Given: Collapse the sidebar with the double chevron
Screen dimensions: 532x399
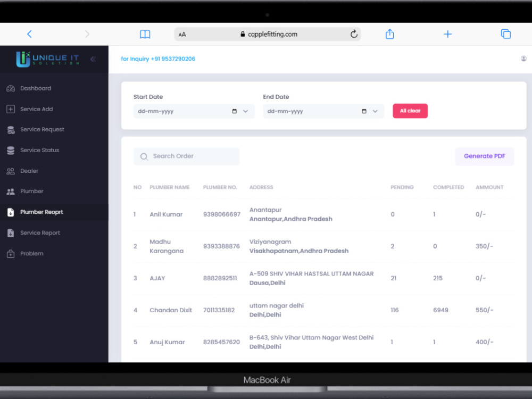Looking at the screenshot, I should [x=93, y=60].
